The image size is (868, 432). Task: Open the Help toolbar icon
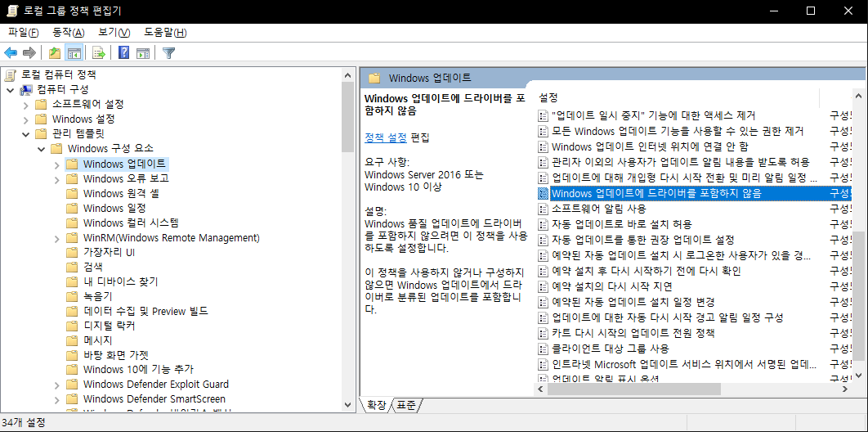[x=124, y=53]
